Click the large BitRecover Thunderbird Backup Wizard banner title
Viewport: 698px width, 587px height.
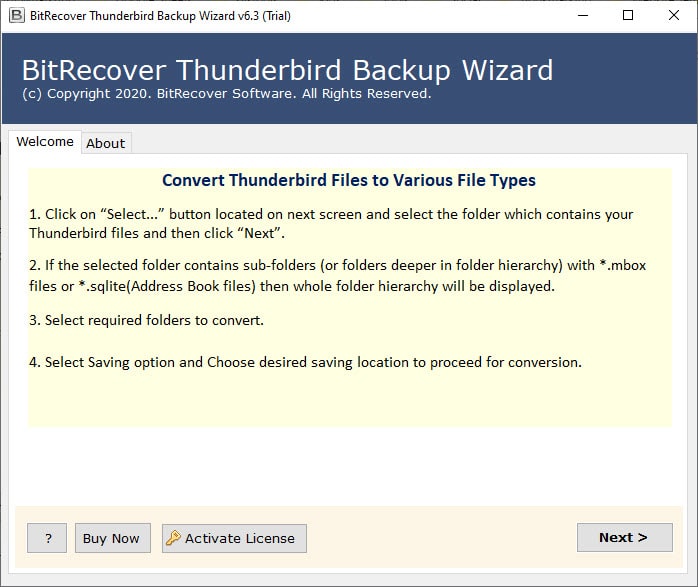point(287,71)
